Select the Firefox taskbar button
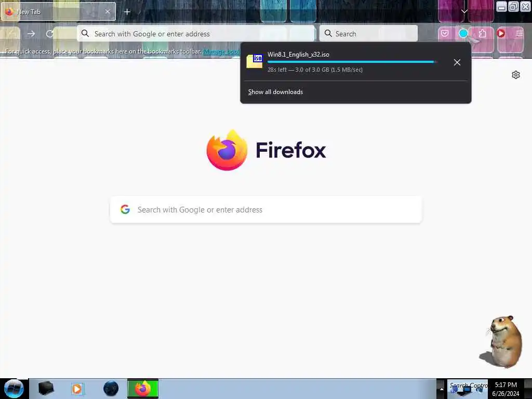Image resolution: width=532 pixels, height=399 pixels. [x=143, y=389]
